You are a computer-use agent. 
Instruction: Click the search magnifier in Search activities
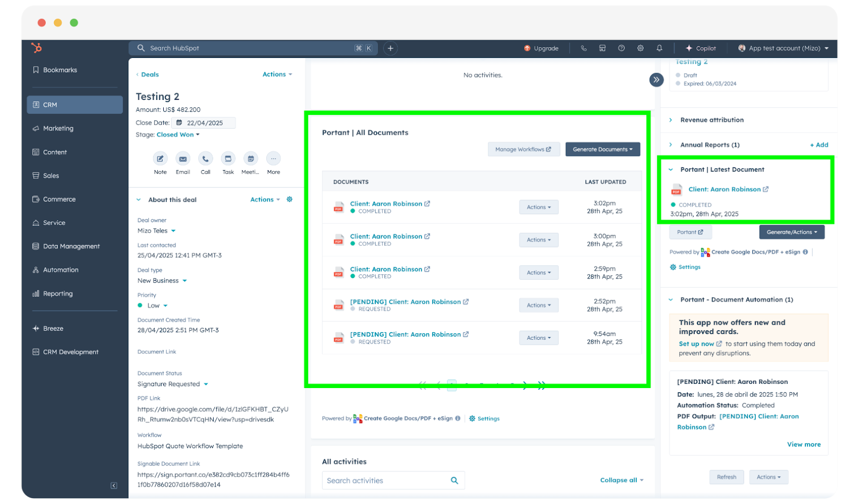pyautogui.click(x=454, y=480)
